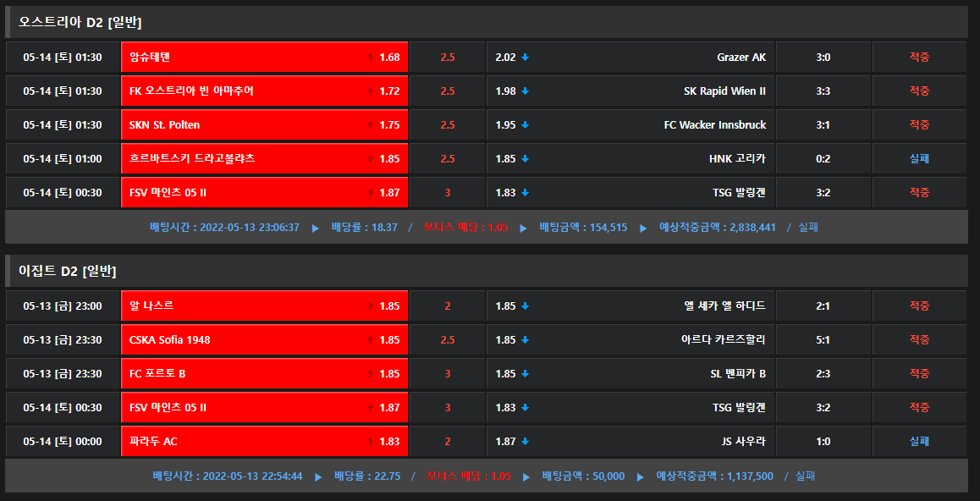Click 적중 result in the Grazer AK row
Viewport: 980px width, 501px height.
(x=919, y=58)
